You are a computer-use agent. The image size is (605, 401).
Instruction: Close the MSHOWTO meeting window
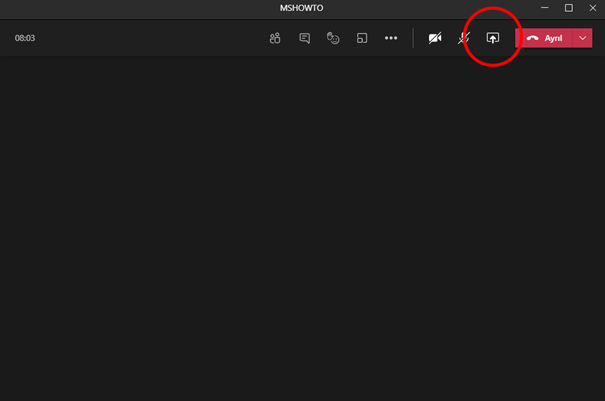click(593, 8)
